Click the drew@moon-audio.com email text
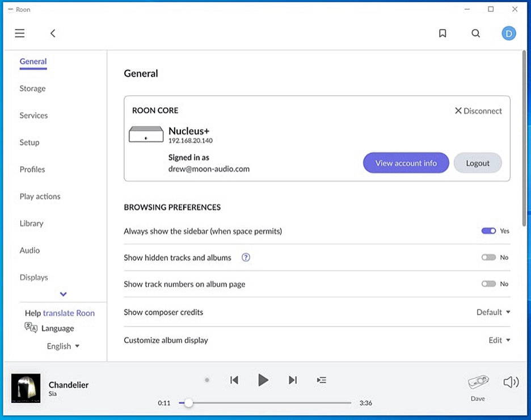This screenshot has width=531, height=420. tap(209, 169)
